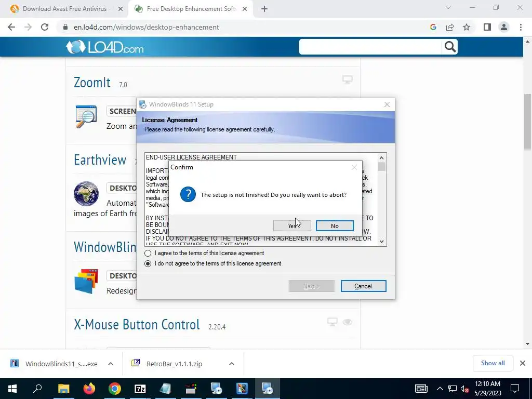Click the WindowBlinds colored windows icon
Image resolution: width=532 pixels, height=399 pixels.
click(87, 281)
